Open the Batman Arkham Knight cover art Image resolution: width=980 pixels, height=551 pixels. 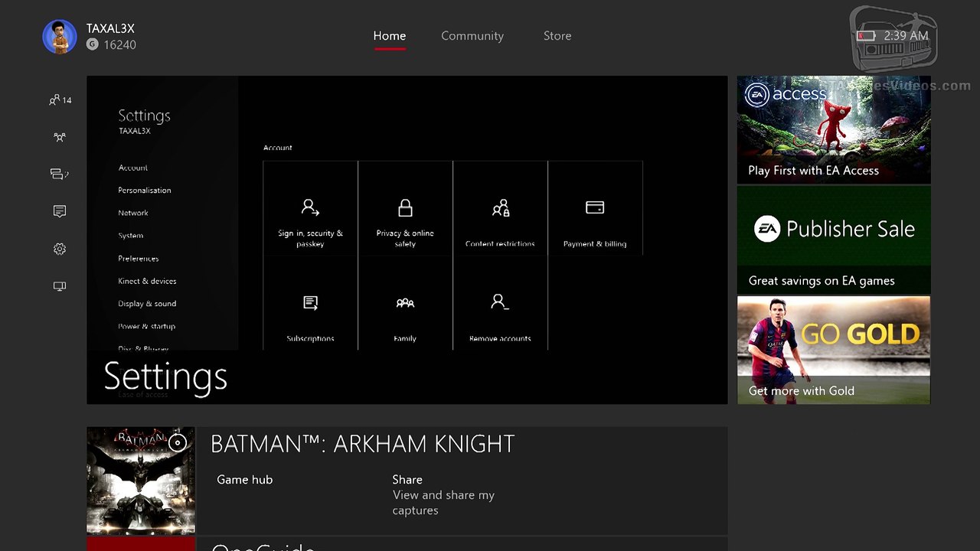click(x=141, y=480)
